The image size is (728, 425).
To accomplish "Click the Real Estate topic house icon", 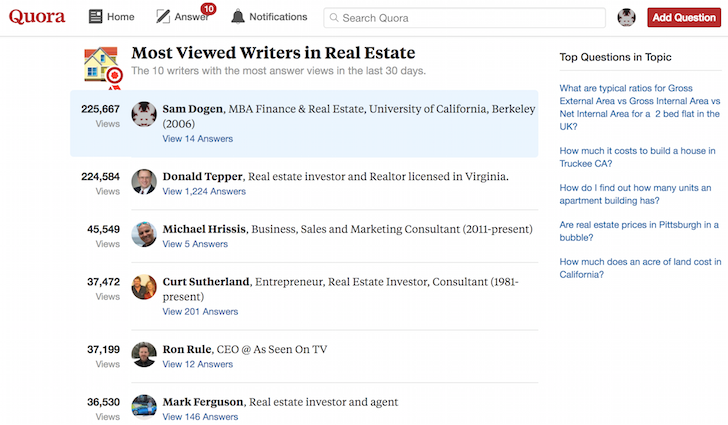I will (x=102, y=66).
